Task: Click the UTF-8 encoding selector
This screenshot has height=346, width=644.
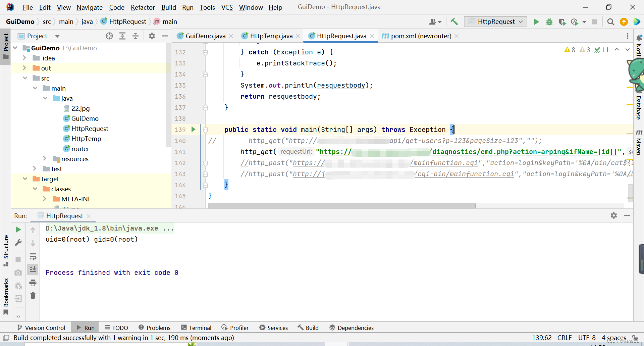Action: [587, 338]
